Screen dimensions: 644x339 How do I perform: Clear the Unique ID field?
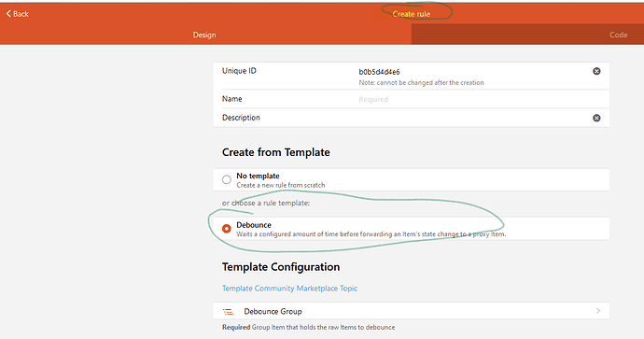(596, 71)
